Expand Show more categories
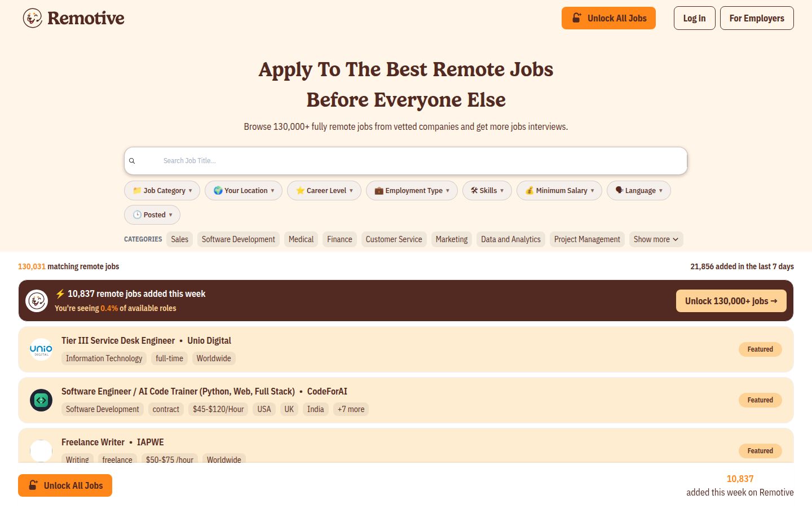Screen dimensions: 812x508 coord(656,239)
